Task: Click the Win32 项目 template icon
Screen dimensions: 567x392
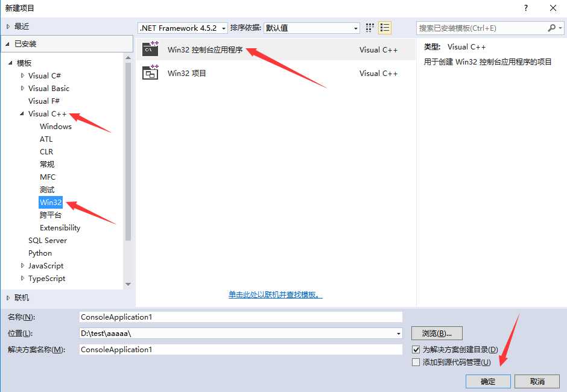Action: click(150, 72)
